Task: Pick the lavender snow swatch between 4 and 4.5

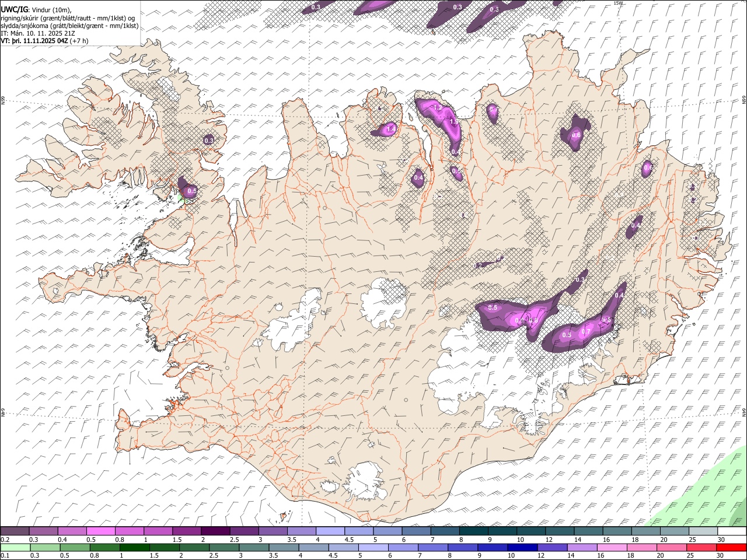Action: click(x=330, y=531)
